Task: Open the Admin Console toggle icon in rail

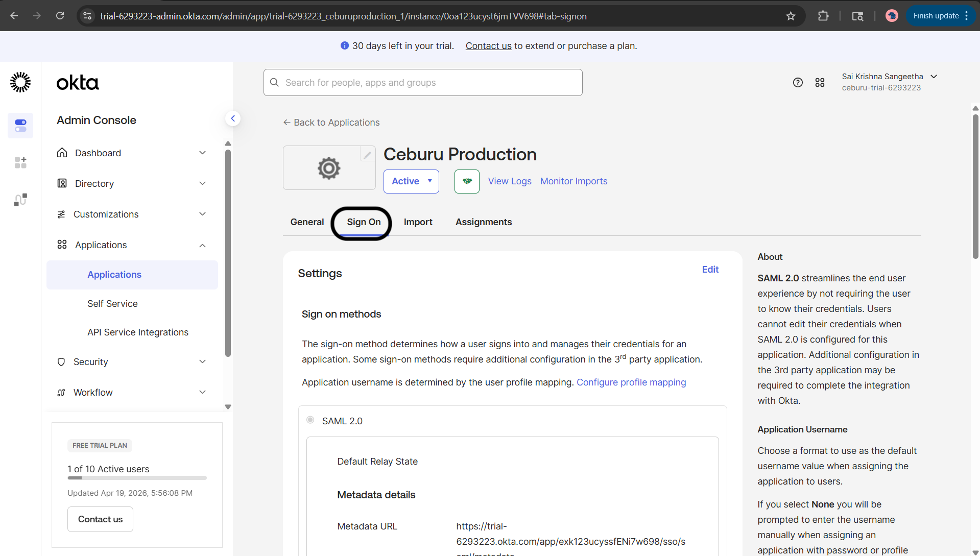Action: (20, 126)
